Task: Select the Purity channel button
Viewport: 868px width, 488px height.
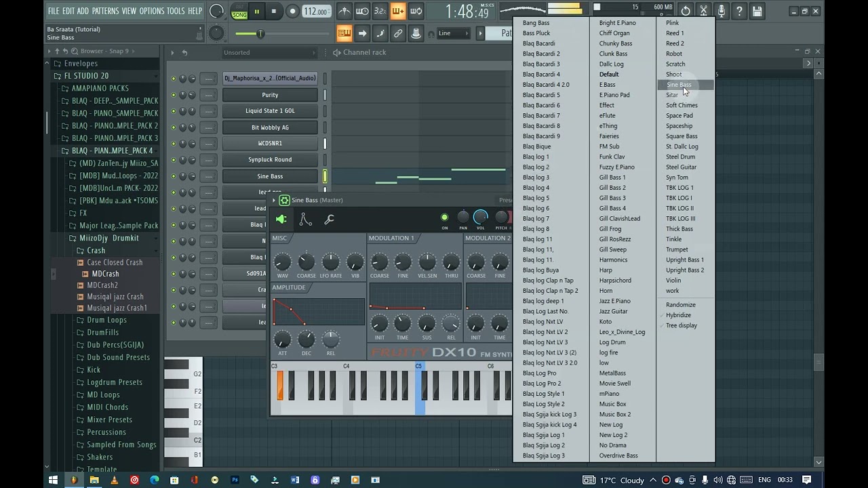Action: click(270, 95)
